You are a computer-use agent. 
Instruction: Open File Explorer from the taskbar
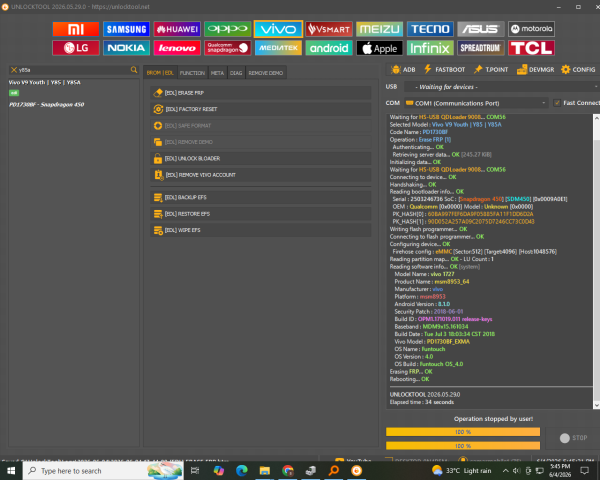(x=264, y=470)
